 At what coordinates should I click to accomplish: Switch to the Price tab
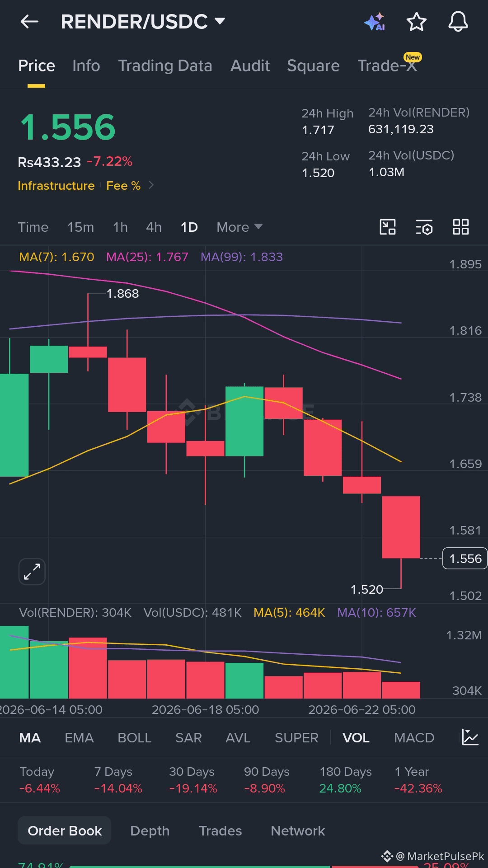pos(37,66)
